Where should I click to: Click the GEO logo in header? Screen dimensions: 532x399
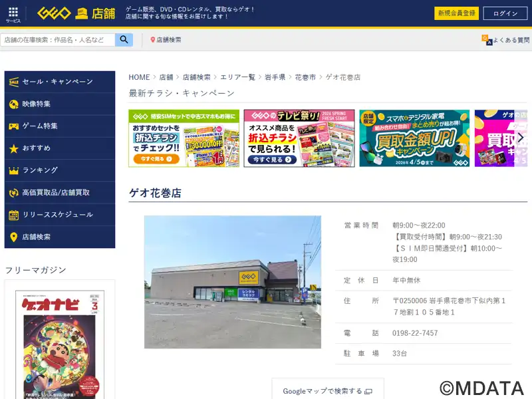(x=54, y=13)
